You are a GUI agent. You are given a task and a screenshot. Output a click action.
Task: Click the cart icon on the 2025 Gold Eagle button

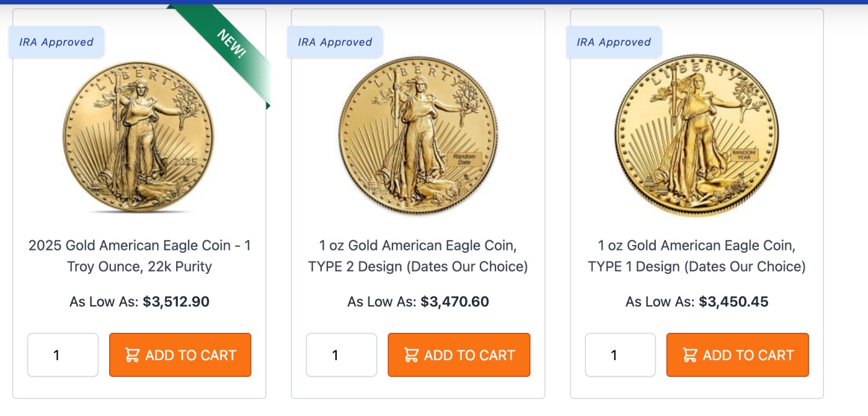[x=132, y=355]
